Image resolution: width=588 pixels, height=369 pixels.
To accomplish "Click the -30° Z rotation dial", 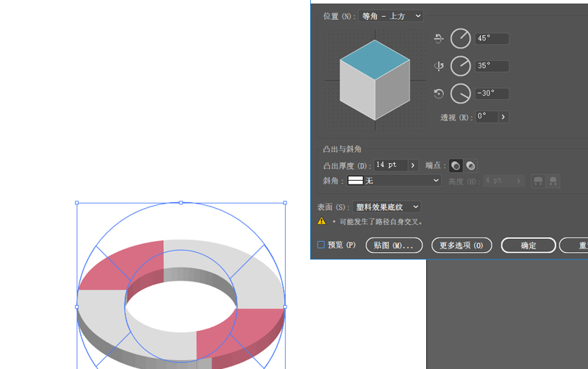I will [x=461, y=93].
